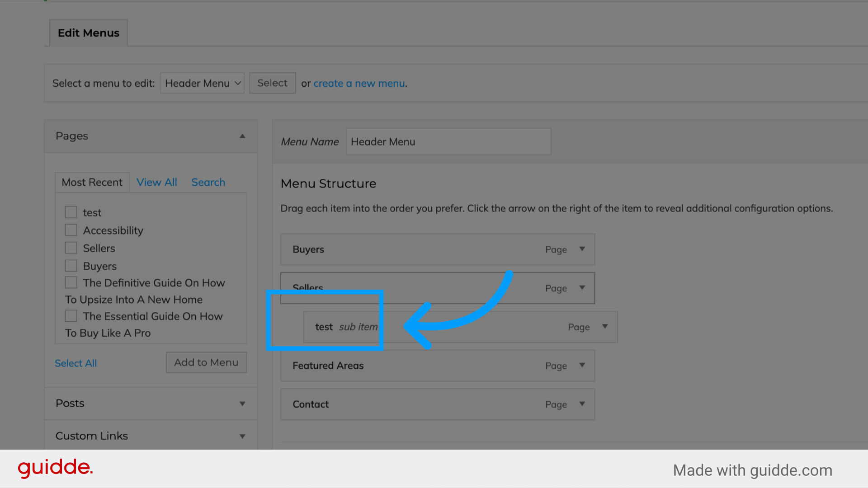Open the Header Menu selector dropdown
The width and height of the screenshot is (868, 488).
point(202,83)
